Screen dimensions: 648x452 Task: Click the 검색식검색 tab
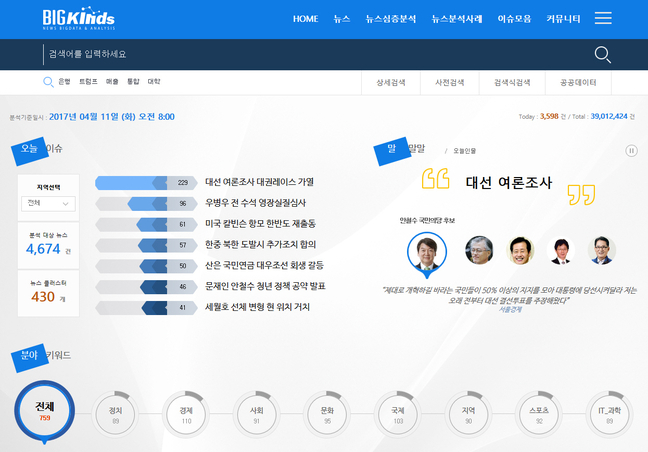pyautogui.click(x=512, y=83)
